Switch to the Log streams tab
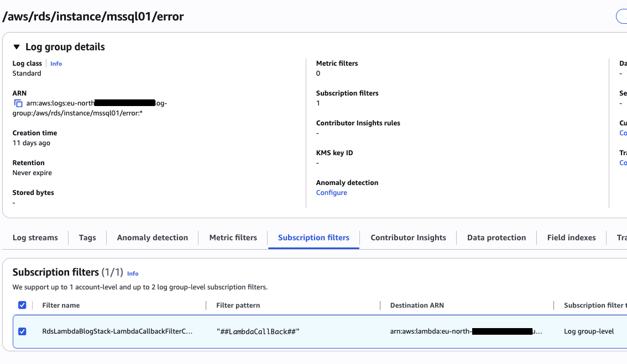Viewport: 627px width, 364px height. click(35, 238)
